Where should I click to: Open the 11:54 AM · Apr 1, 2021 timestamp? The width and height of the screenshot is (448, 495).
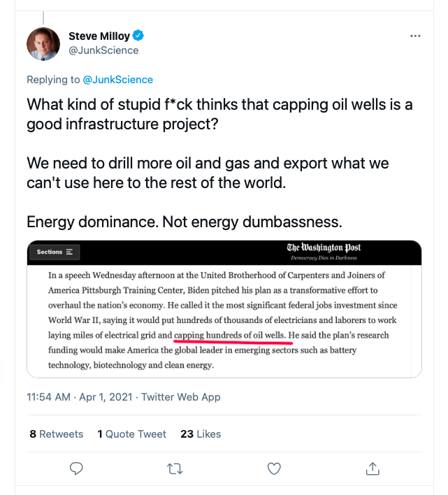tap(80, 397)
